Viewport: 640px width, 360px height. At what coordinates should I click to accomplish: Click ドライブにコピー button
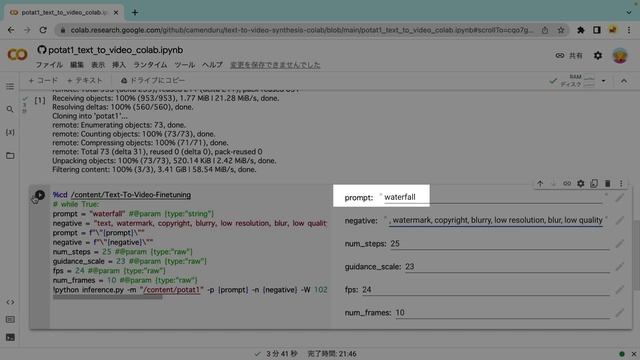click(x=153, y=80)
